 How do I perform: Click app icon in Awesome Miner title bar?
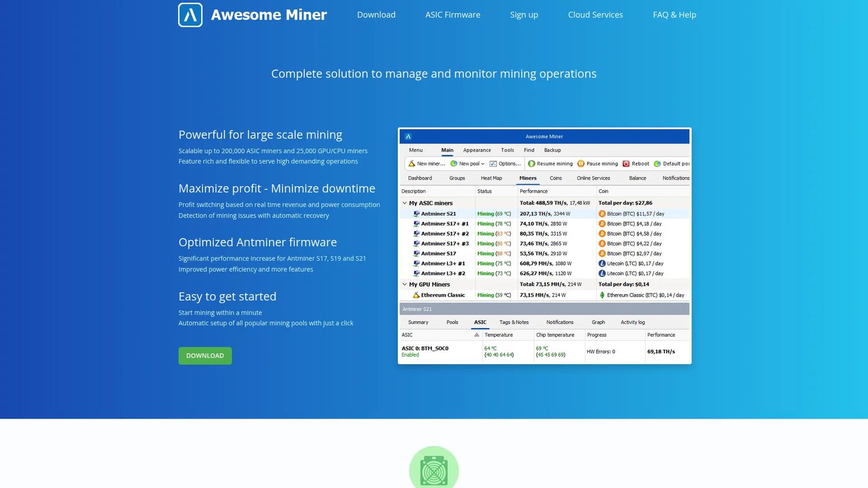[x=408, y=136]
